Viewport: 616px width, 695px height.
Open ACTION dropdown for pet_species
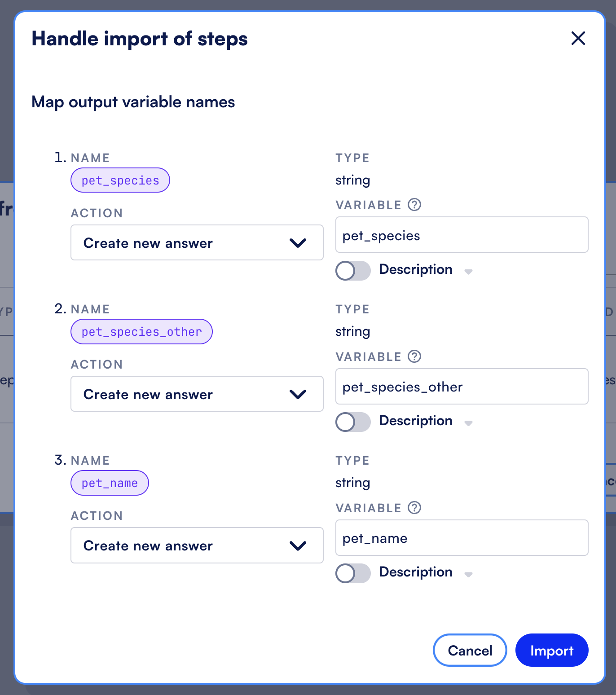197,243
